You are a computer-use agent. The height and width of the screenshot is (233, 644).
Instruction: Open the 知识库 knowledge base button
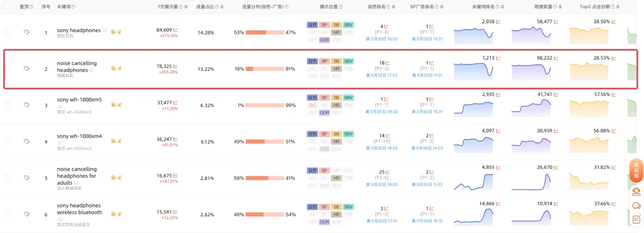click(636, 170)
